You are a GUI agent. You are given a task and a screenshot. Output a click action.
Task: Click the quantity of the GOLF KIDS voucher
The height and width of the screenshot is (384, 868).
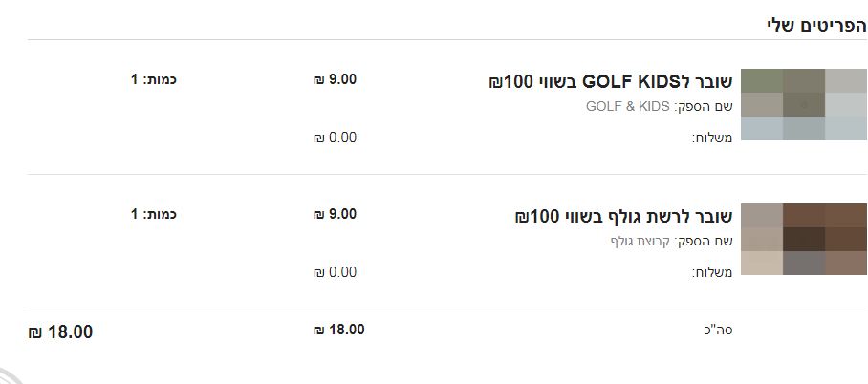(x=154, y=79)
